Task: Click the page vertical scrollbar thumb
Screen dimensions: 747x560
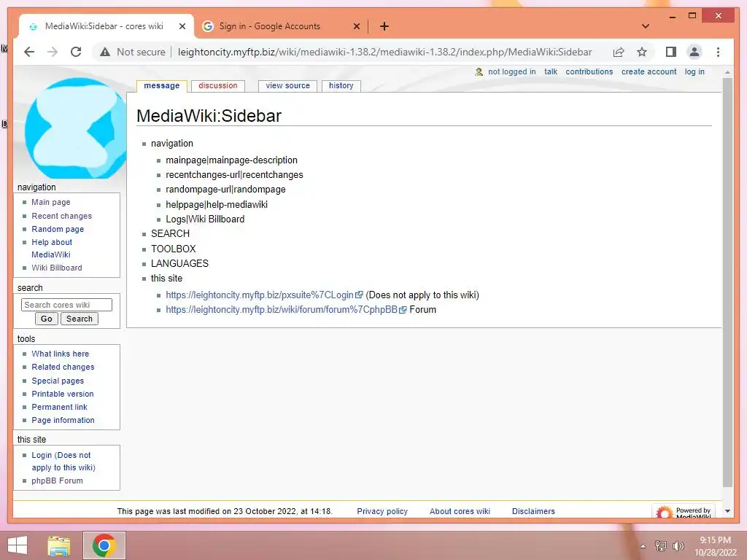Action: click(727, 282)
